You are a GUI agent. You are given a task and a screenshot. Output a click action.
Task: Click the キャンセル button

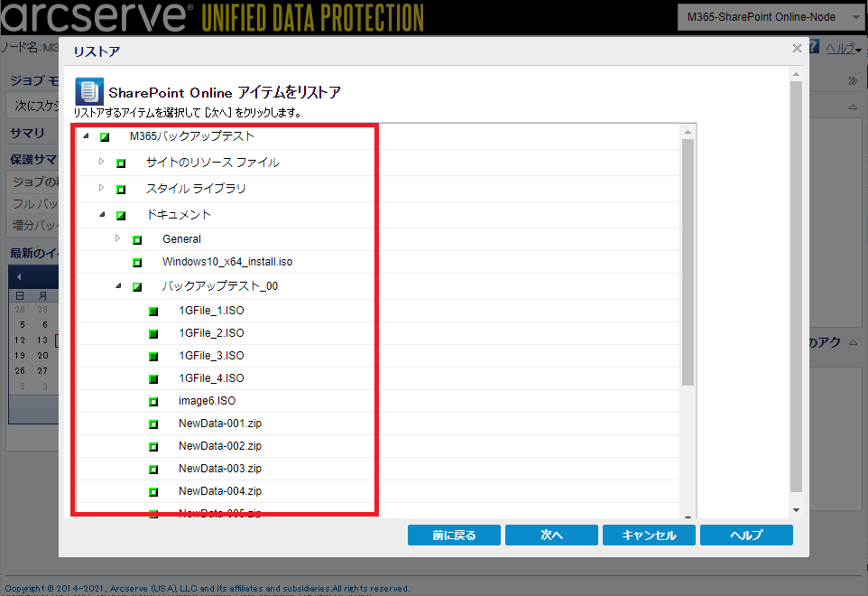(x=649, y=535)
